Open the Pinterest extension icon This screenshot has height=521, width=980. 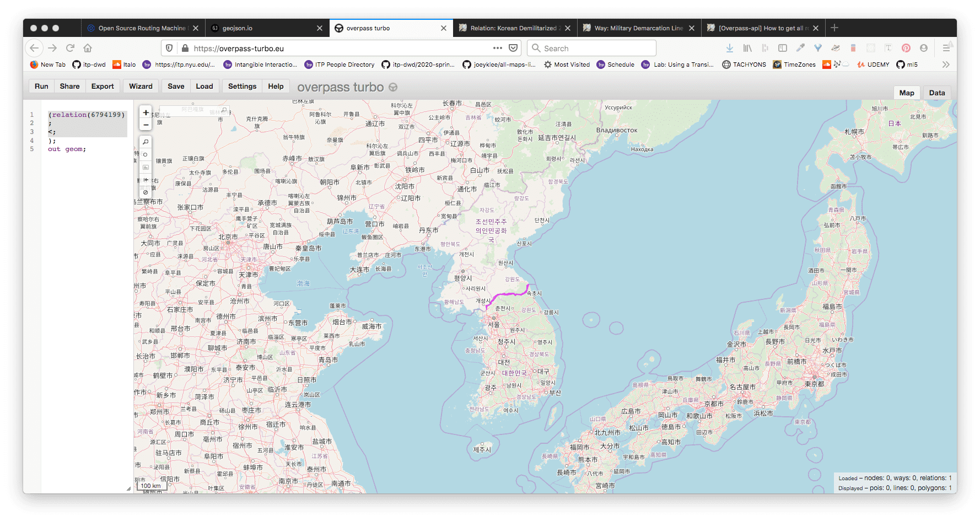tap(906, 49)
